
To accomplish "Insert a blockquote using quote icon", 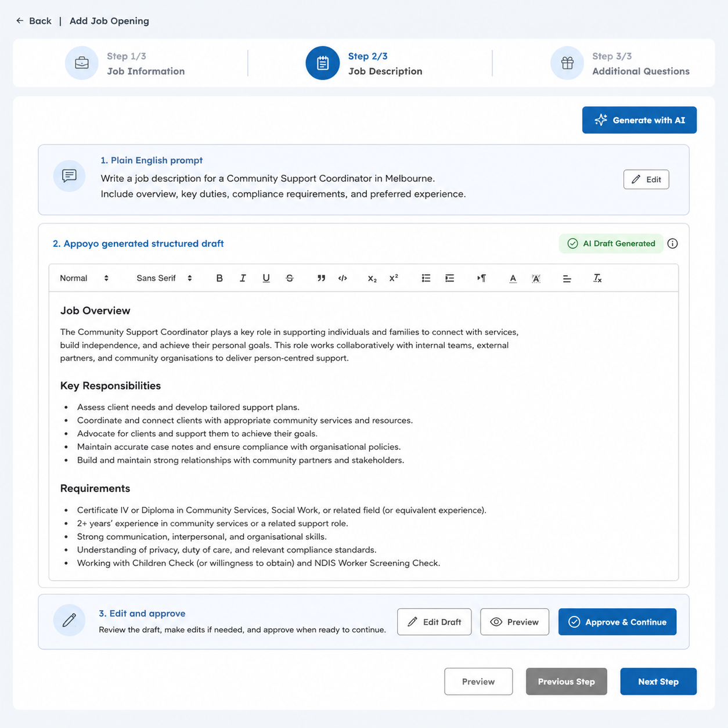I will tap(321, 278).
